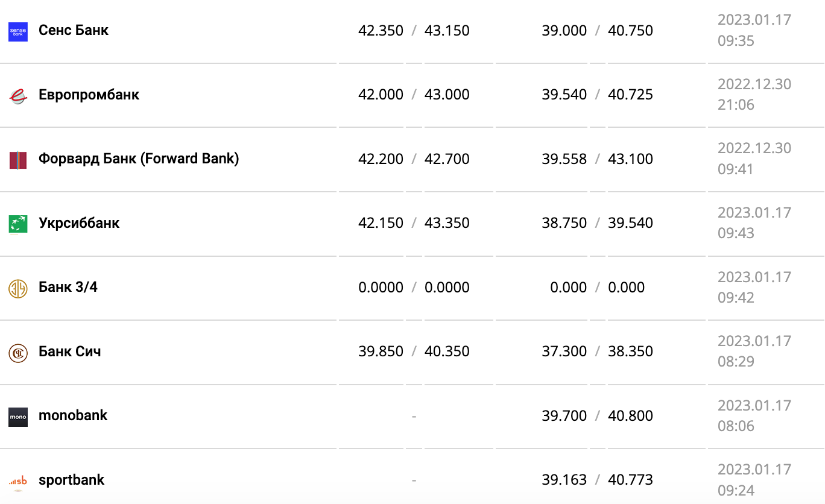Open the monobank name link

pos(73,415)
